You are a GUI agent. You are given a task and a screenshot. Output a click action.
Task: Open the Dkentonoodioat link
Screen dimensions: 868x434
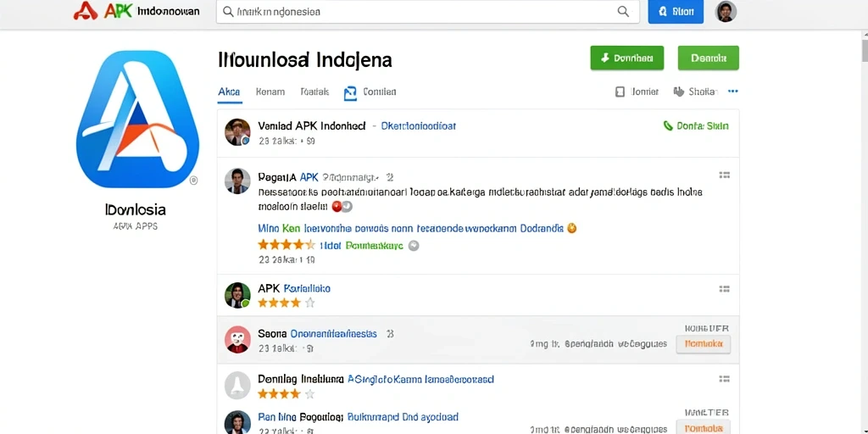point(419,126)
